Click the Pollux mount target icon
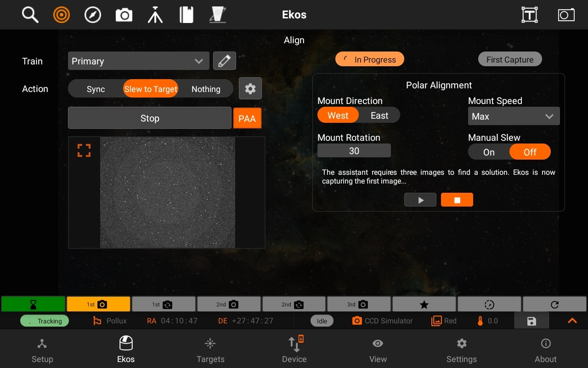This screenshot has width=588, height=368. coord(97,321)
